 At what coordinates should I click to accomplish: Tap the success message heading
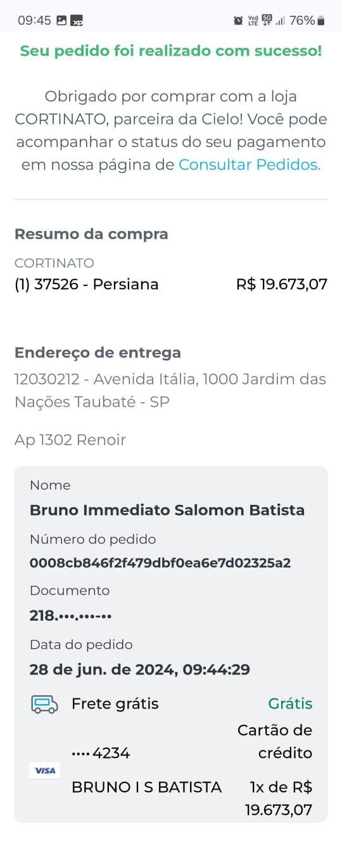pos(171,51)
